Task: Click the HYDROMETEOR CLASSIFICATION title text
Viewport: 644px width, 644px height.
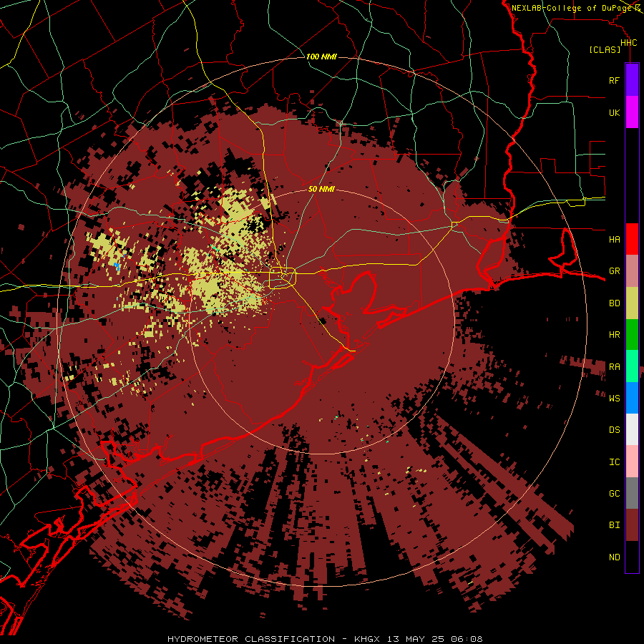Action: (x=251, y=639)
